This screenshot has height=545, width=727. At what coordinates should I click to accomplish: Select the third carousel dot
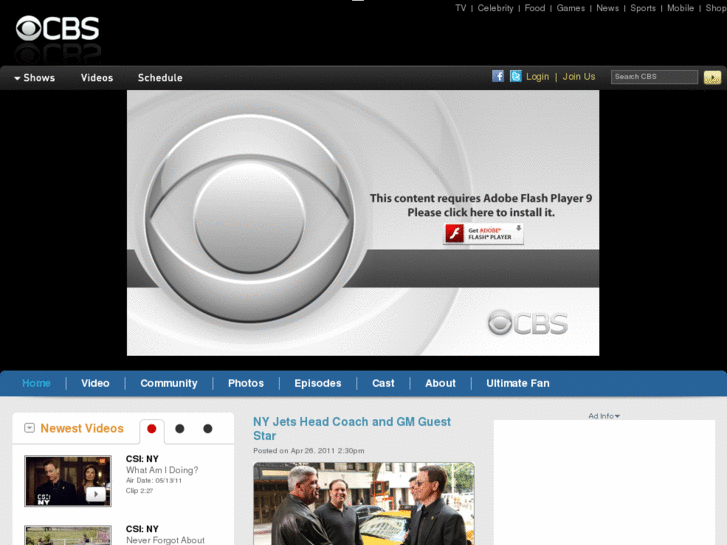208,429
